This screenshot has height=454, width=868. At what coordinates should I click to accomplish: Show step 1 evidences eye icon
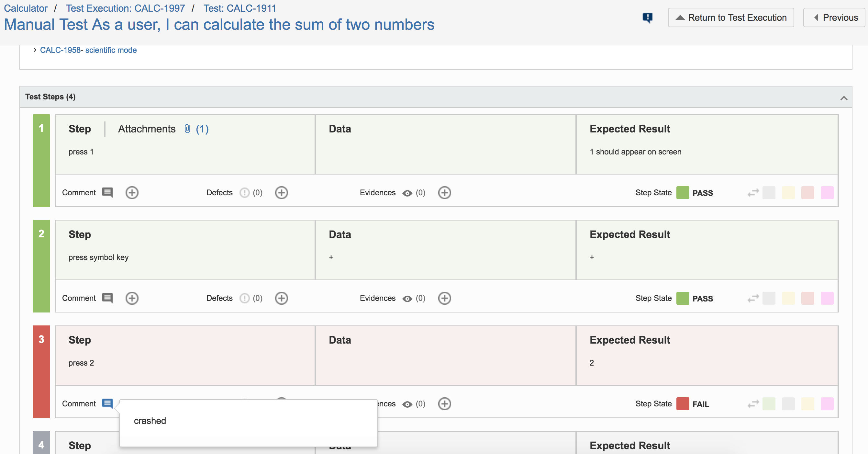point(407,193)
